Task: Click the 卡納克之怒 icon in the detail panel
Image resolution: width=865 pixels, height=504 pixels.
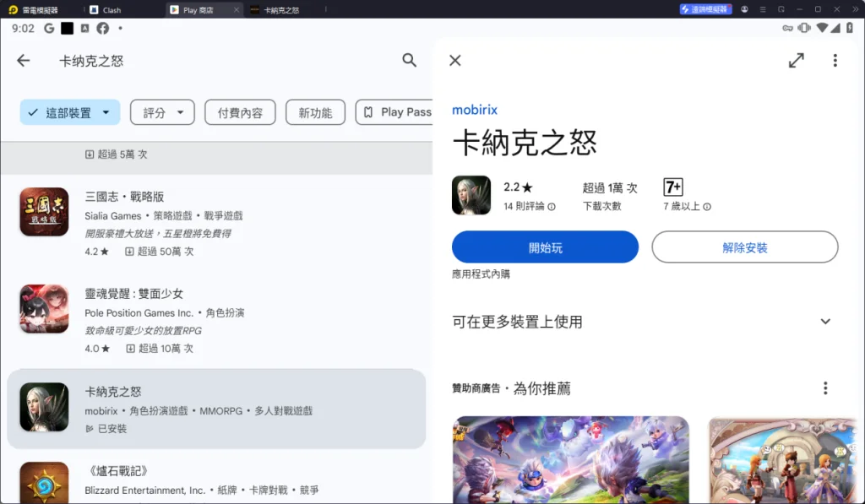Action: coord(471,195)
